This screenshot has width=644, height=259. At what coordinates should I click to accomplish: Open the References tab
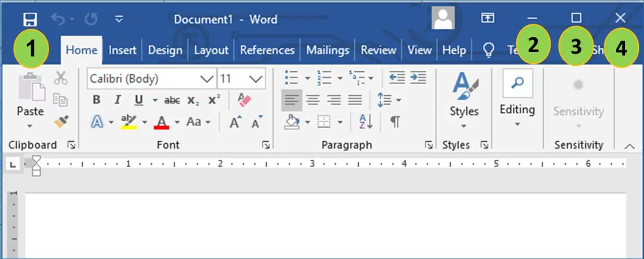pos(267,50)
